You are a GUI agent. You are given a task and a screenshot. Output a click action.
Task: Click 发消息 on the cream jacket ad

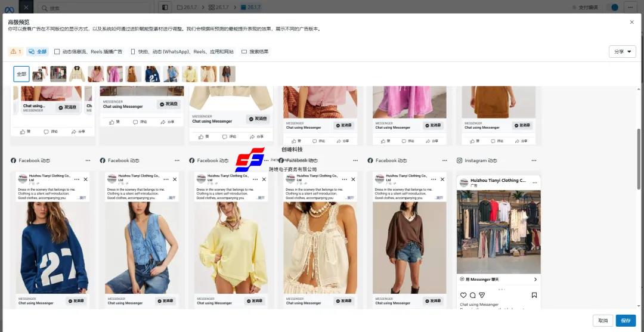point(258,119)
